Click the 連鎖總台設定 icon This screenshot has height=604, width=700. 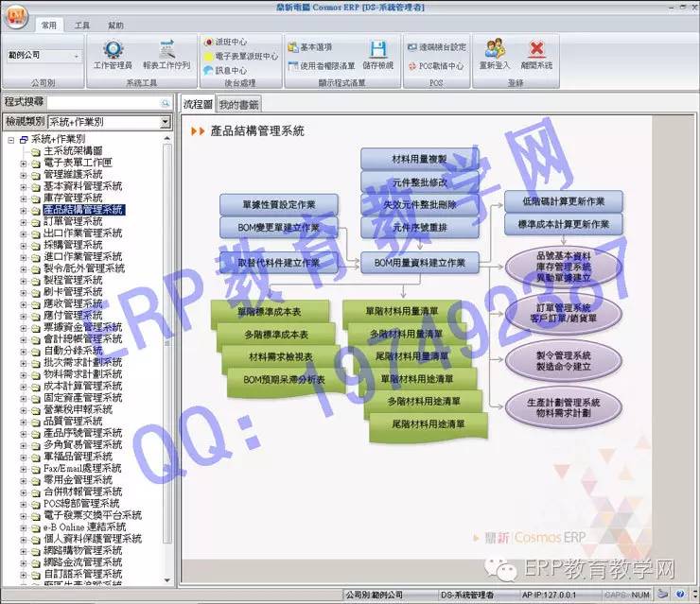(436, 46)
